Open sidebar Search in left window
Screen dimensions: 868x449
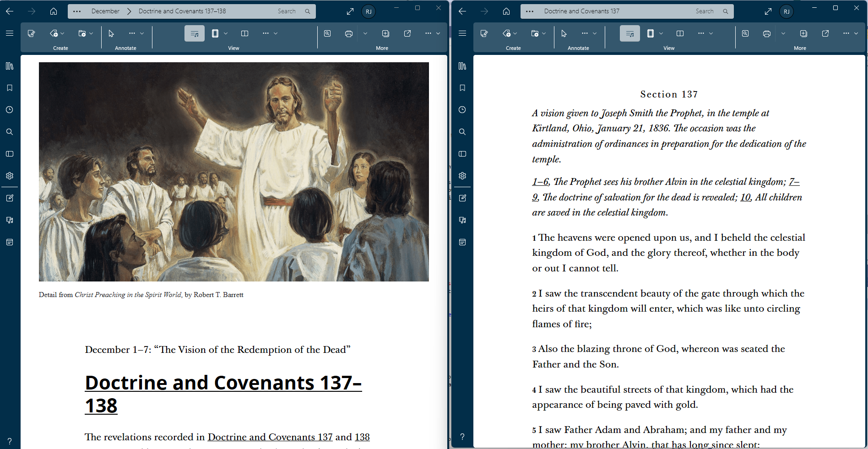click(10, 132)
